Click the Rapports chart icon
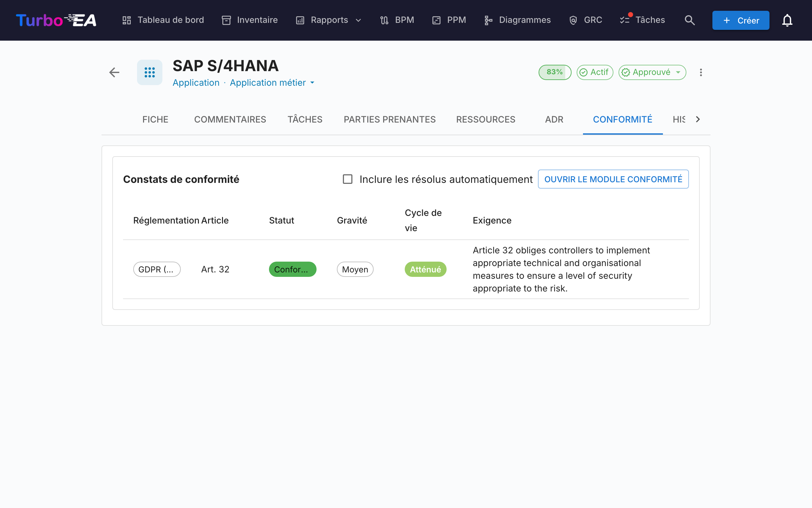The image size is (812, 508). 300,20
